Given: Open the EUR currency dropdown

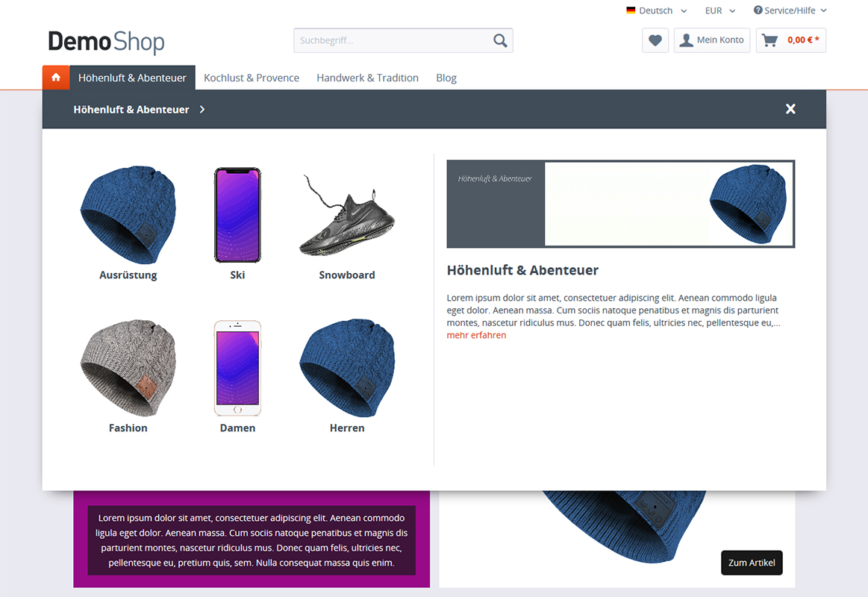Looking at the screenshot, I should (719, 10).
